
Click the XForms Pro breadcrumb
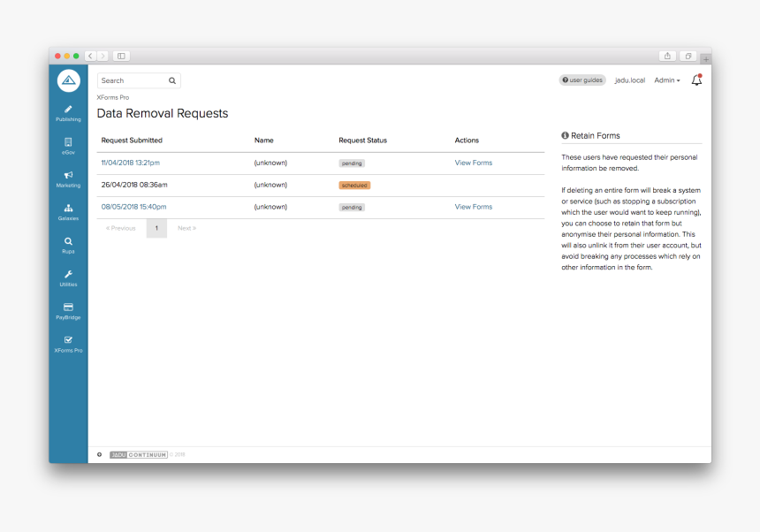pyautogui.click(x=113, y=97)
